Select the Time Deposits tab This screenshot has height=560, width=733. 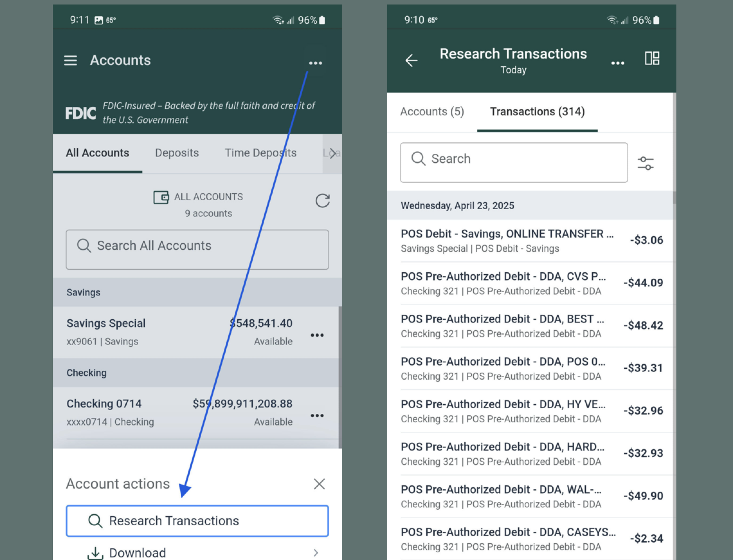coord(261,153)
